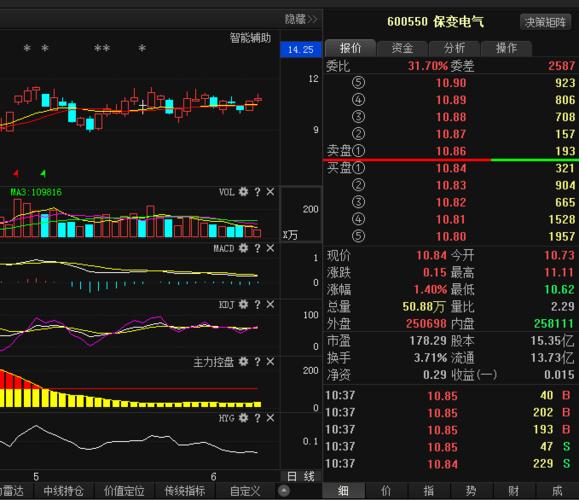
Task: Click the round button beside 自定义
Action: [284, 491]
